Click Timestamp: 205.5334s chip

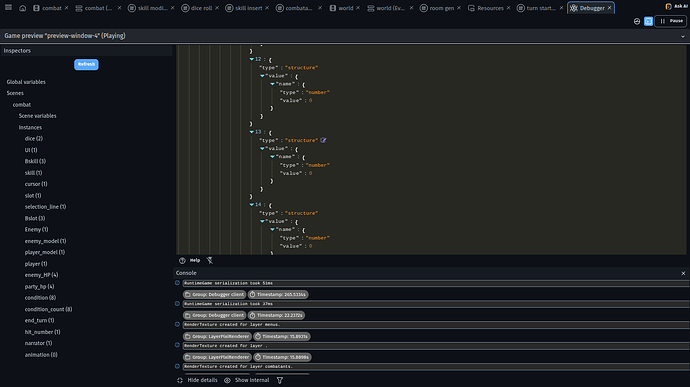[x=278, y=295]
